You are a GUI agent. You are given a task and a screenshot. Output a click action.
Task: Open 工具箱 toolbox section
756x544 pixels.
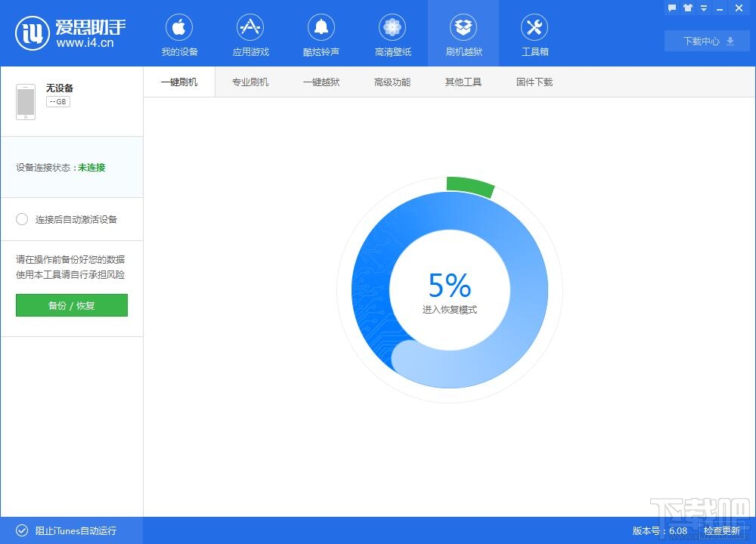tap(534, 35)
